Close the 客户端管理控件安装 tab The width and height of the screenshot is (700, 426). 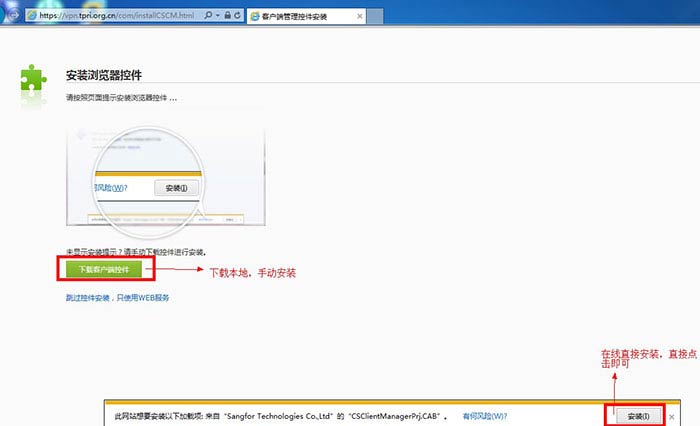pyautogui.click(x=358, y=17)
